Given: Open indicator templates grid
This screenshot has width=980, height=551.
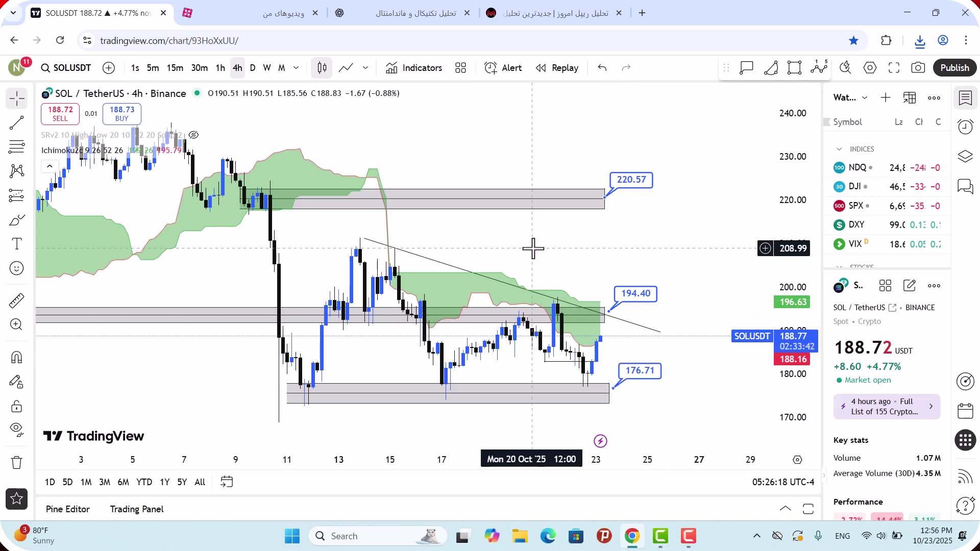Looking at the screenshot, I should 461,68.
